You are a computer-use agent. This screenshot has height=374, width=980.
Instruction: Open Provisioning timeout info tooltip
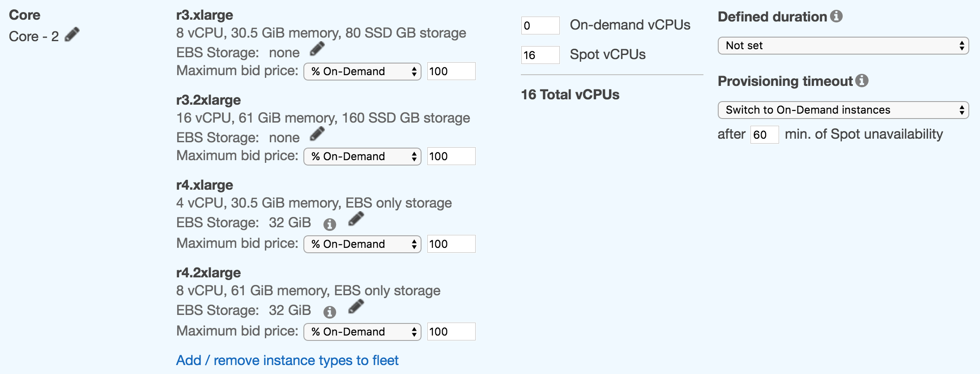click(x=862, y=81)
